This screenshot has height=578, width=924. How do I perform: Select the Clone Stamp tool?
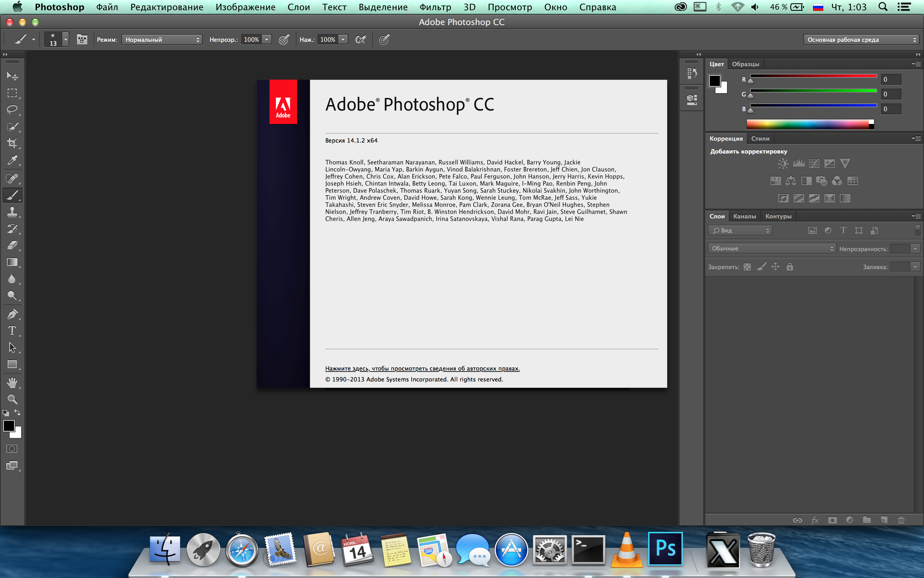(12, 212)
